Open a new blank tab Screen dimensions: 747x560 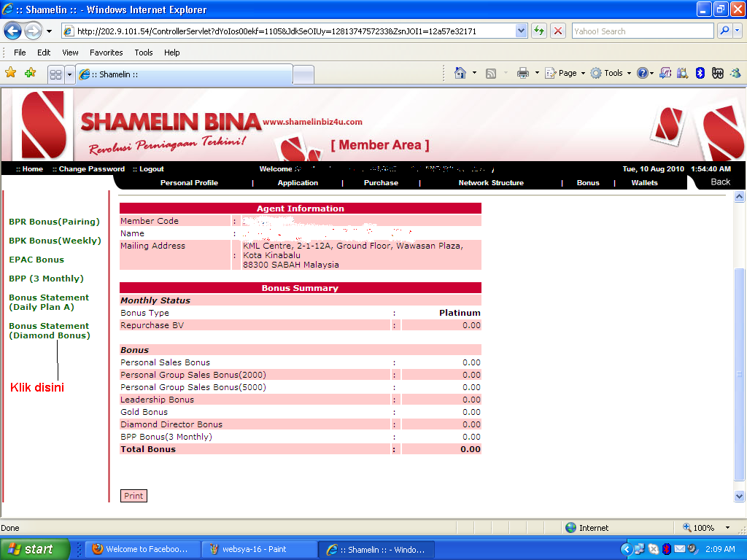(303, 75)
